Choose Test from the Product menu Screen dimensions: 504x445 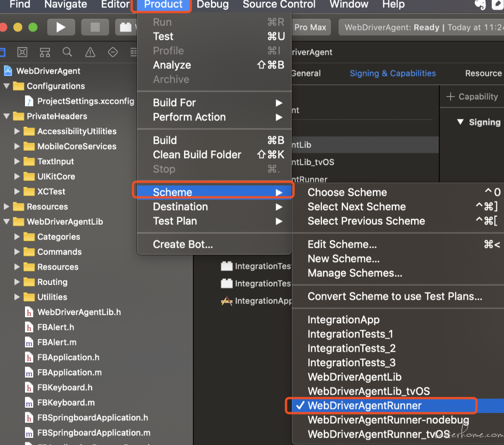tap(214, 37)
